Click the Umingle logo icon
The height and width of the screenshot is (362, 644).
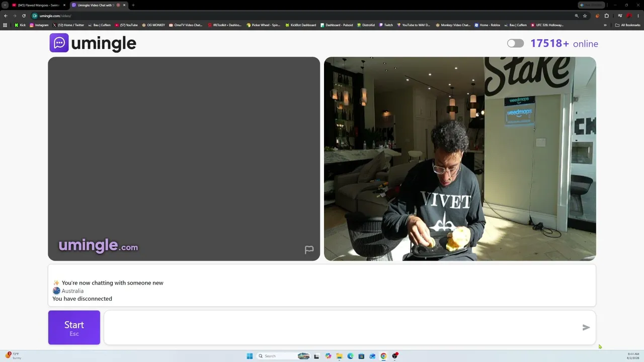(x=59, y=43)
